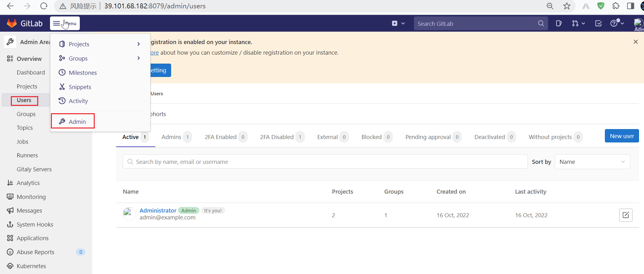Switch to the Admins tab
Viewport: 644px width, 274px height.
tap(177, 137)
